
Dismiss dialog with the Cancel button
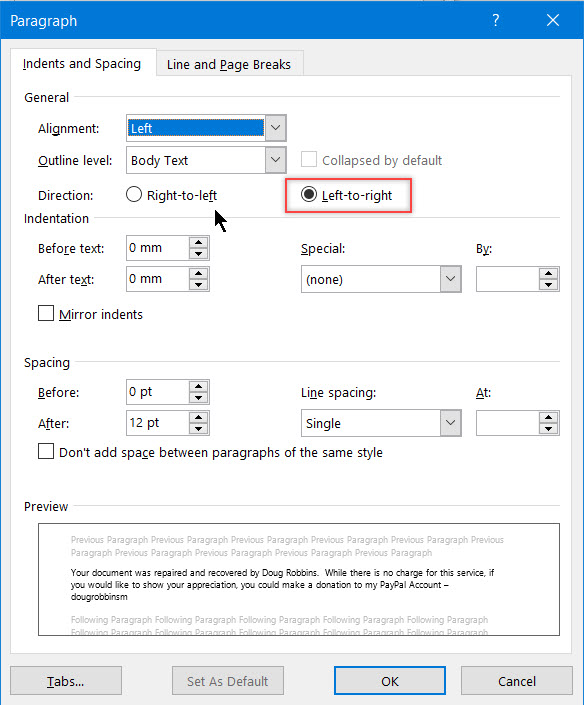click(x=517, y=681)
